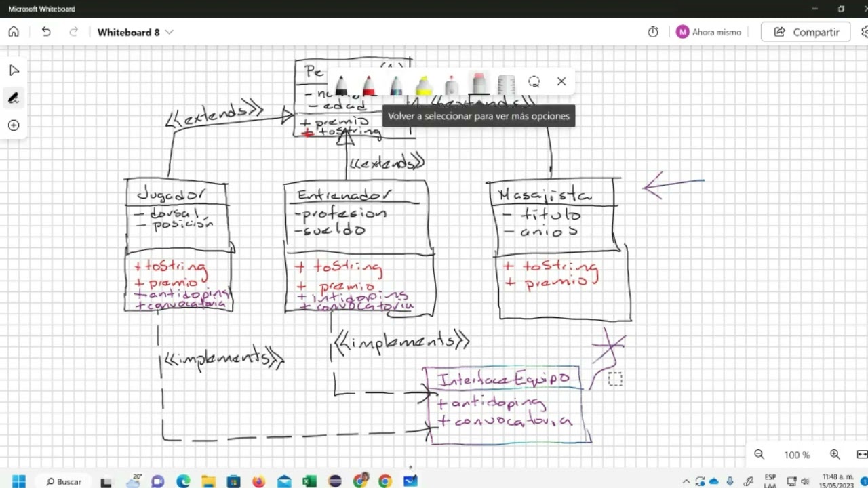Select the black pen tool
The height and width of the screenshot is (488, 868).
pyautogui.click(x=341, y=85)
